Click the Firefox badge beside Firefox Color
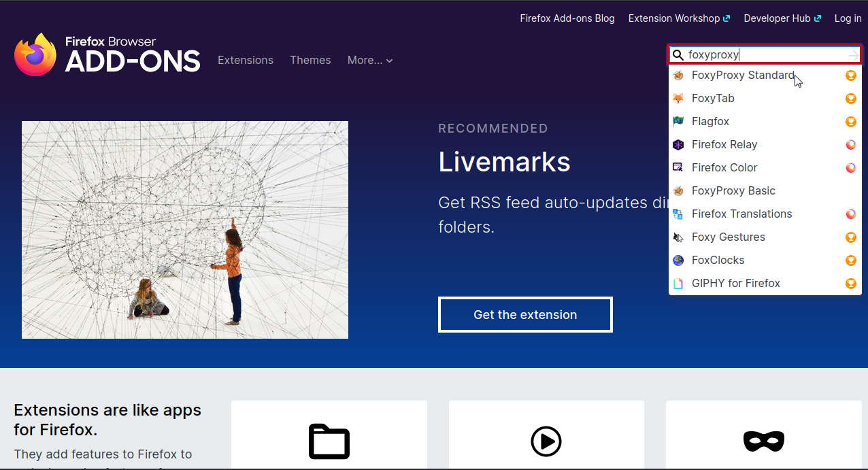 [850, 168]
